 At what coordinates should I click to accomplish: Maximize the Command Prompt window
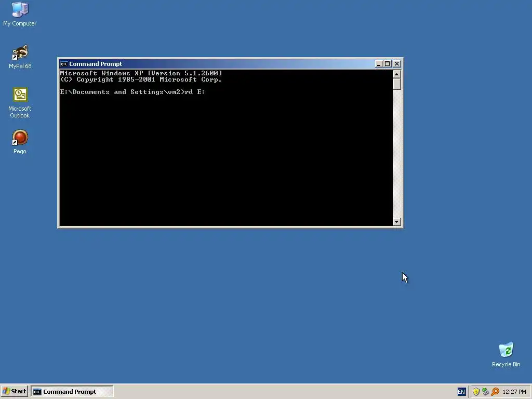[x=387, y=64]
